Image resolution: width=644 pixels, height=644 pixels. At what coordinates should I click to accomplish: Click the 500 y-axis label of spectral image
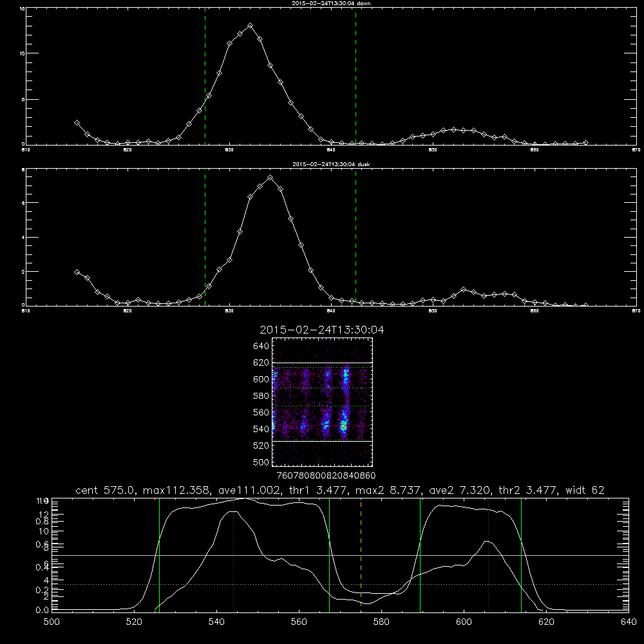pyautogui.click(x=261, y=462)
